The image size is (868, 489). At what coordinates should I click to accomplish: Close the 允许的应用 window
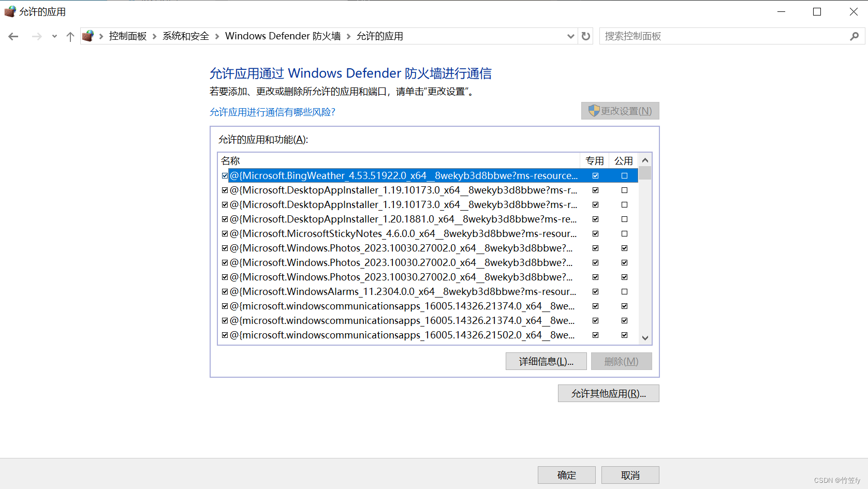854,11
